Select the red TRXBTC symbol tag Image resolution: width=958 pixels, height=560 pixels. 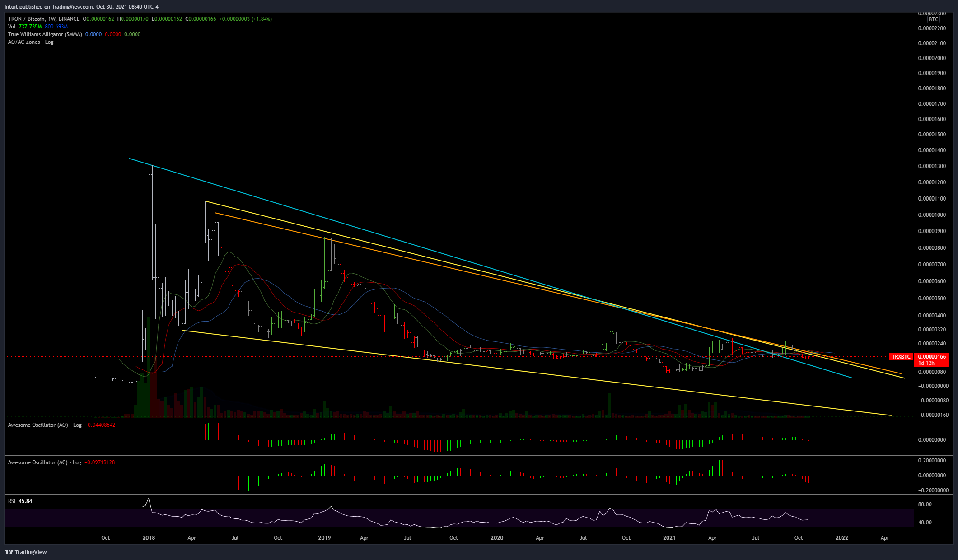tap(901, 357)
